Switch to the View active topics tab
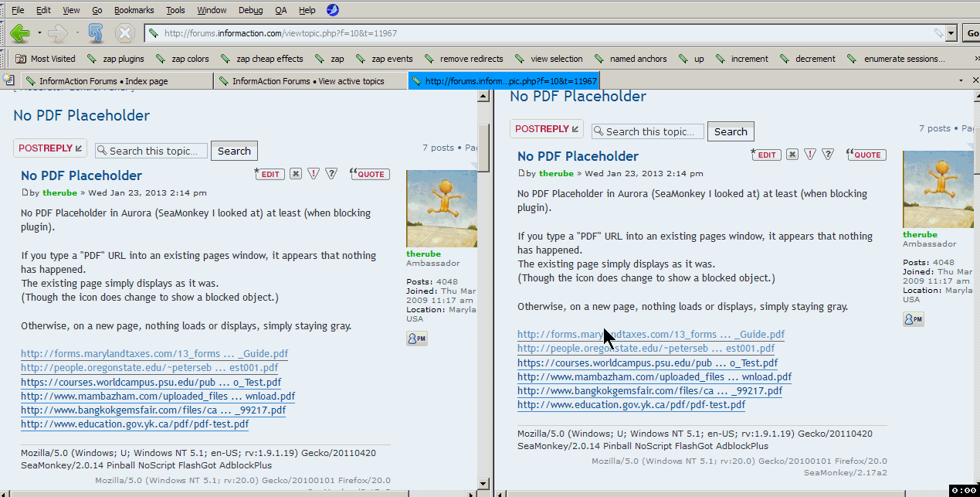Viewport: 980px width, 497px height. pyautogui.click(x=309, y=80)
